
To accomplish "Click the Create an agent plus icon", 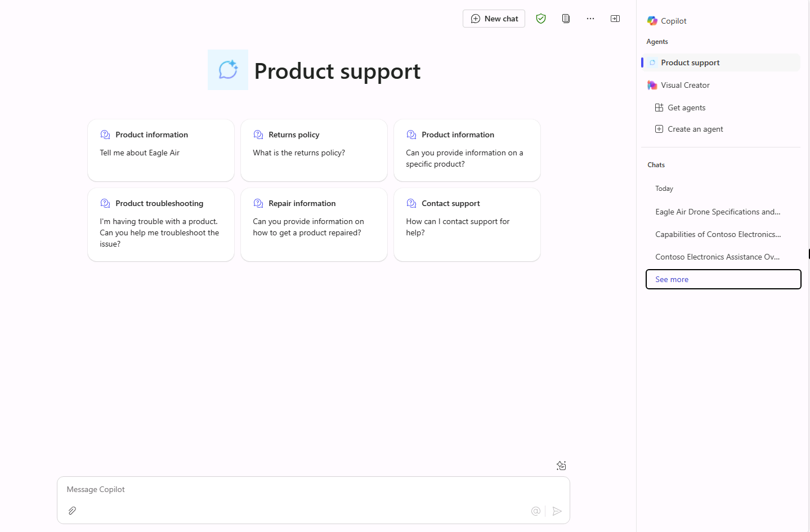I will pos(659,129).
